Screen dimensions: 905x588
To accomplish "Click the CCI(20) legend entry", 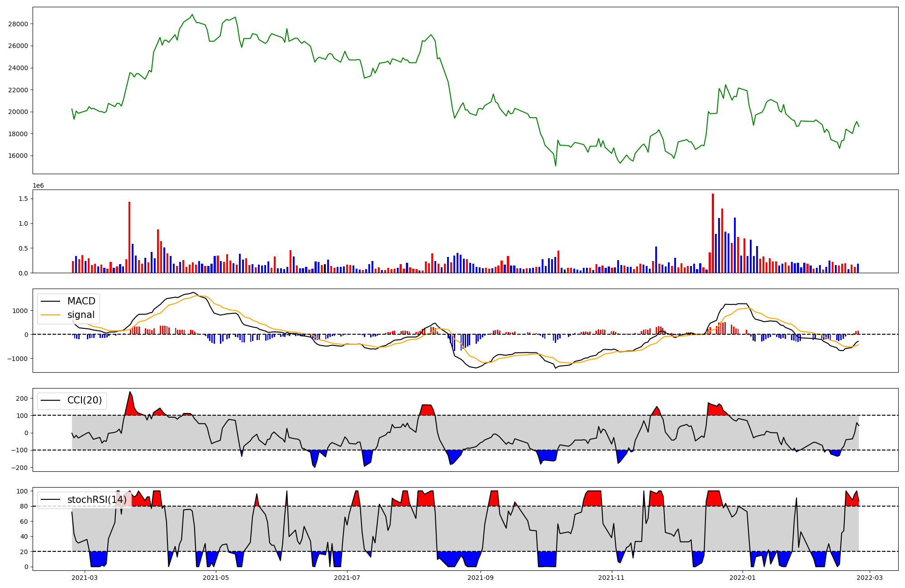I will pyautogui.click(x=84, y=400).
